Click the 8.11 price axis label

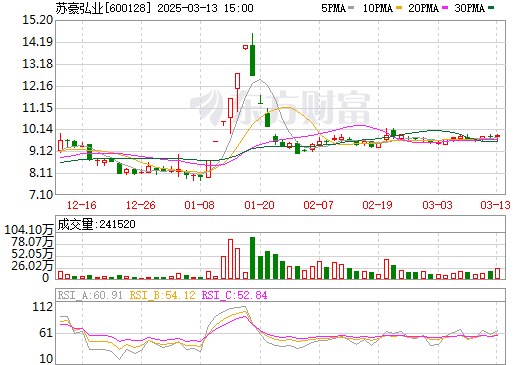point(41,173)
